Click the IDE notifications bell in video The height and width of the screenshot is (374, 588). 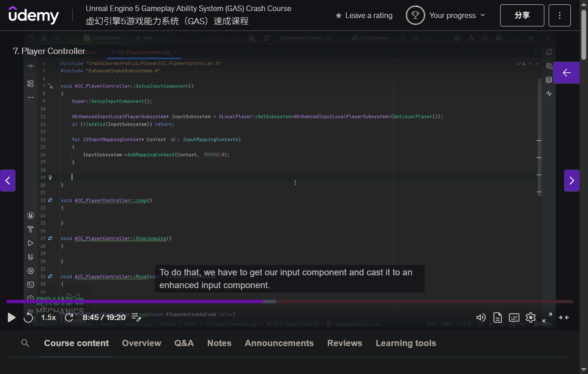549,52
